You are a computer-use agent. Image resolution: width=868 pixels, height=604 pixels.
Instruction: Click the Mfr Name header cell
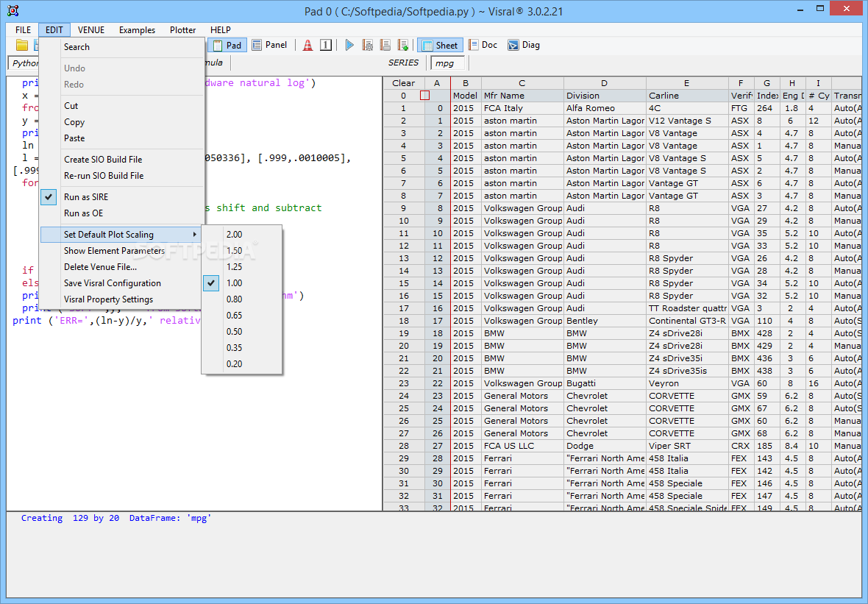click(x=522, y=96)
